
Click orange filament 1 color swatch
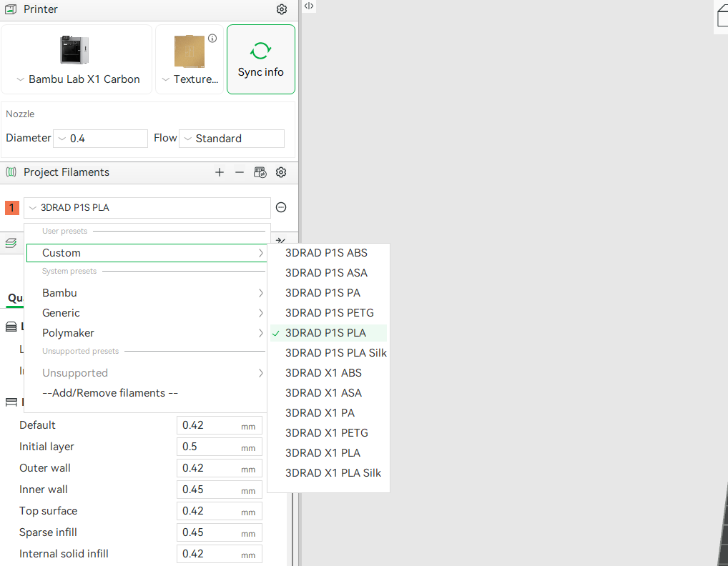click(12, 208)
